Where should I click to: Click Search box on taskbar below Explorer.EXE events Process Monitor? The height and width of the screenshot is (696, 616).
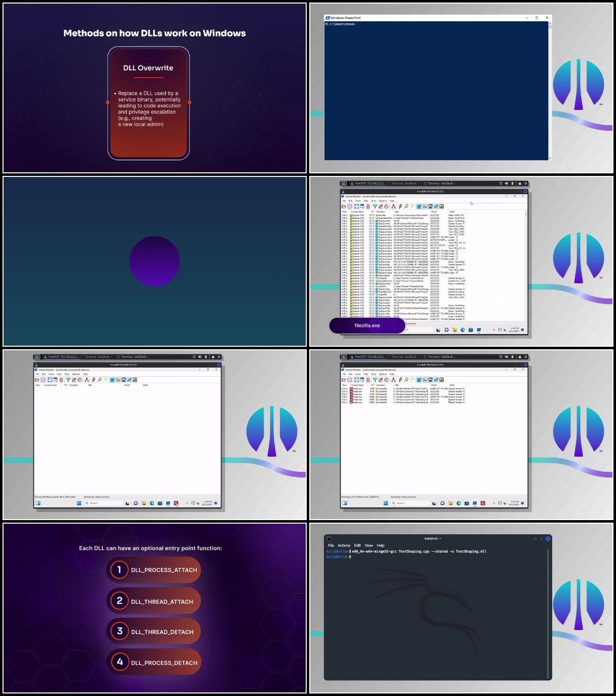coord(421,329)
